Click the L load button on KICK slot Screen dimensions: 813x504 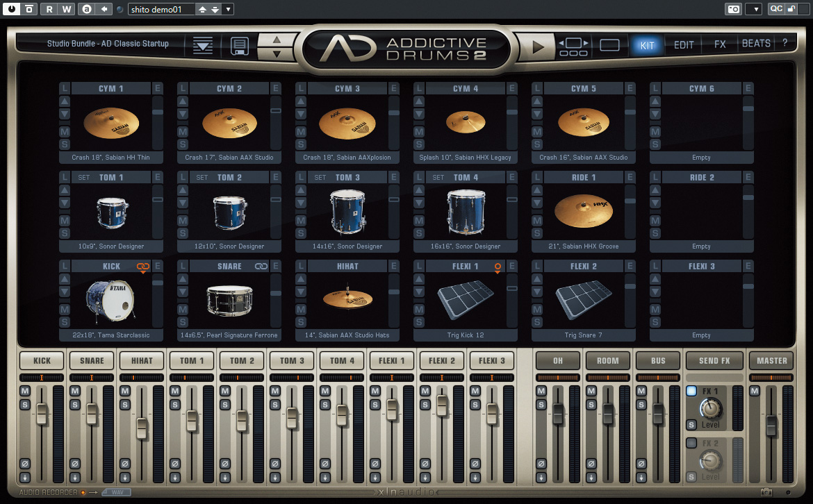65,267
